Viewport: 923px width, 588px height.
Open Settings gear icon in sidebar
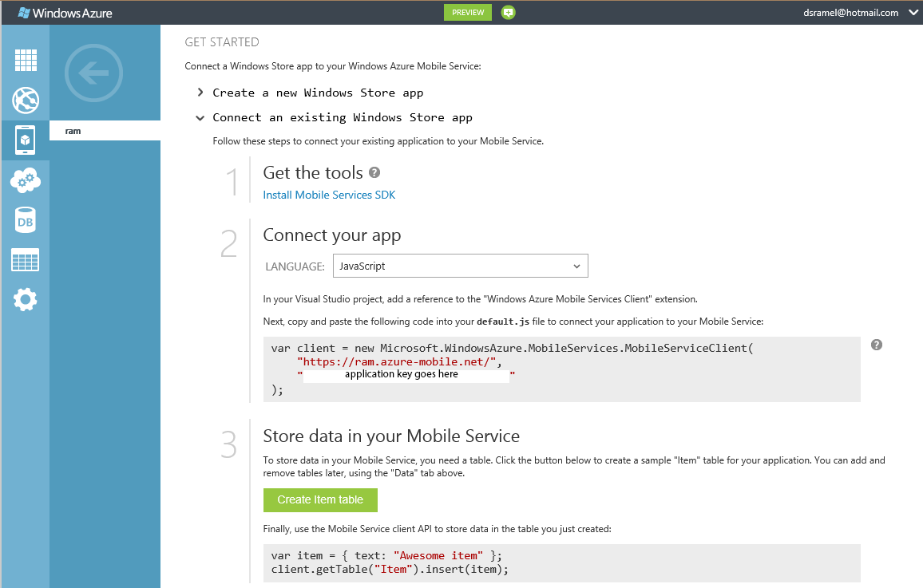[x=26, y=300]
